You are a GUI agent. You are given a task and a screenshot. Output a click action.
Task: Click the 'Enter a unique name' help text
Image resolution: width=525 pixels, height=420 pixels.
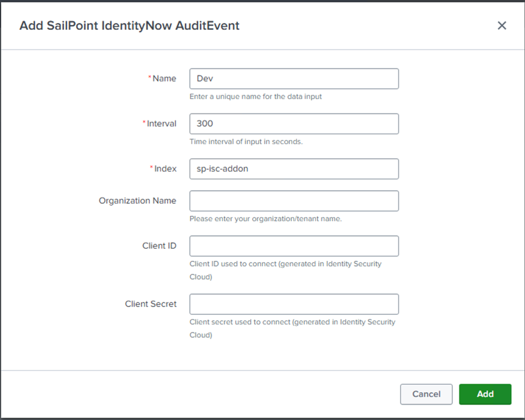pos(255,97)
